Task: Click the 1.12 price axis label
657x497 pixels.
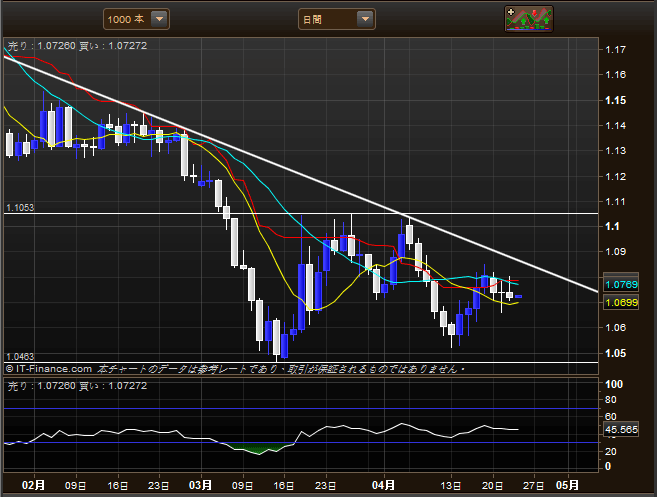Action: pos(616,176)
